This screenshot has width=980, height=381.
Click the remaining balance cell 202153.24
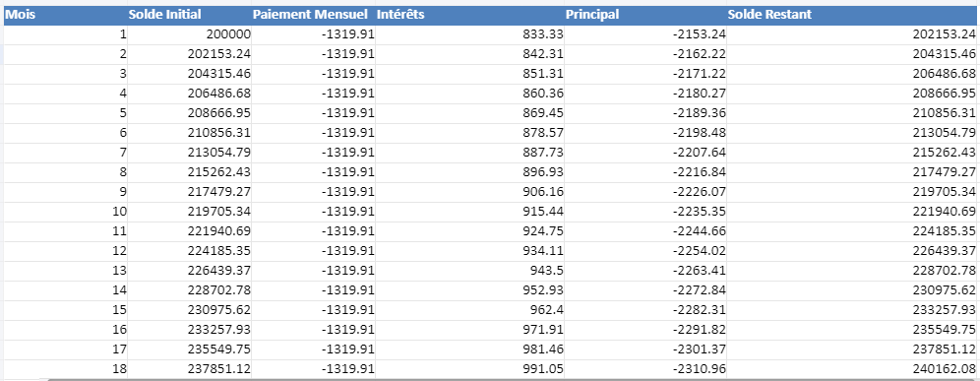click(x=853, y=35)
